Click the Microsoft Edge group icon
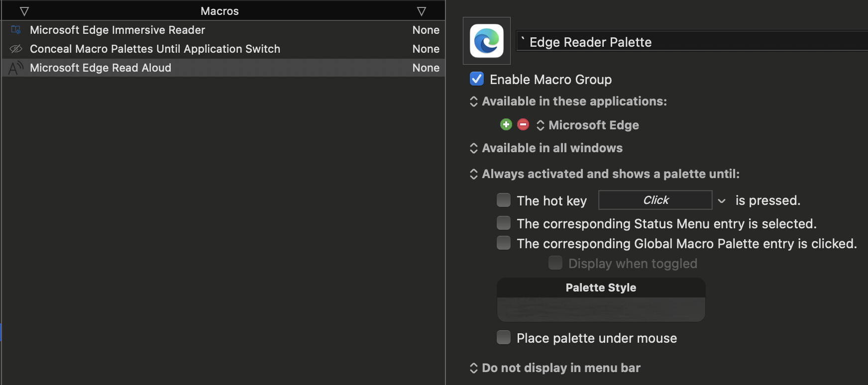The image size is (868, 385). 487,41
